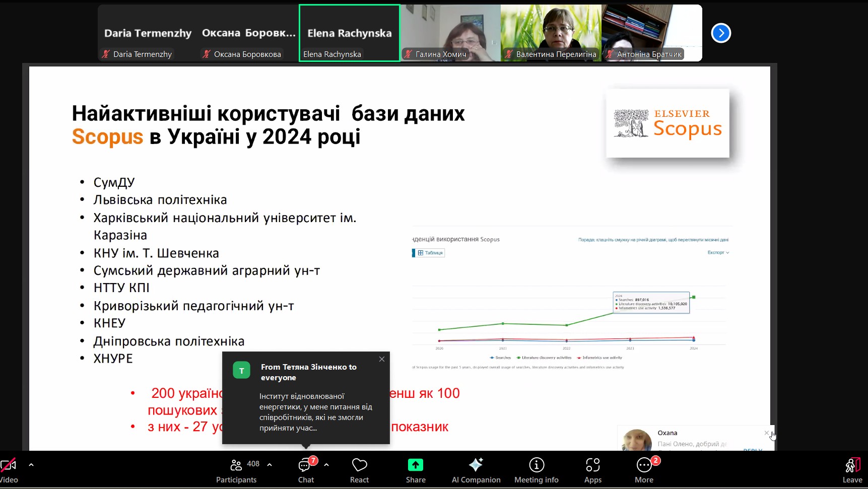The width and height of the screenshot is (868, 489).
Task: Click the Львівська політехніка list item
Action: (x=160, y=200)
